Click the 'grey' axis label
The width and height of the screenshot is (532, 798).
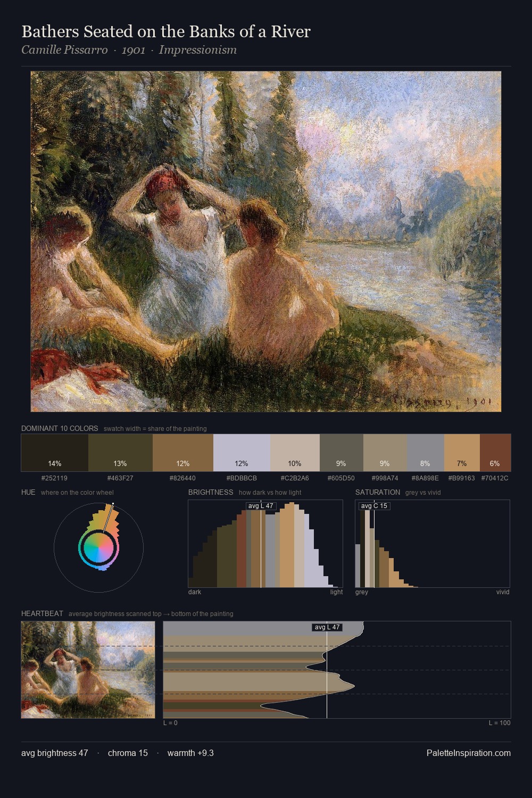coord(362,592)
